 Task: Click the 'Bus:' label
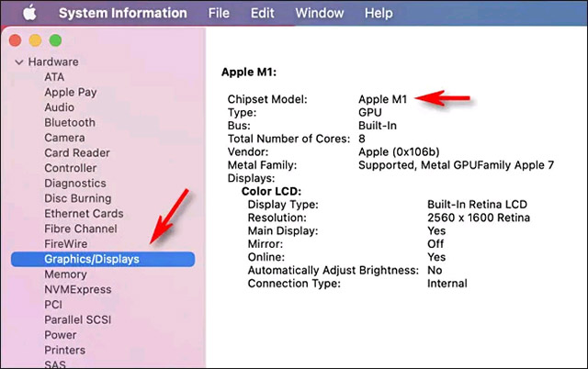(239, 126)
